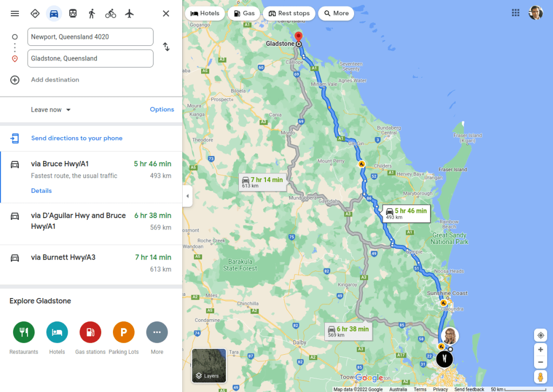Image resolution: width=553 pixels, height=392 pixels.
Task: Choose best travel mode option
Action: [x=35, y=13]
